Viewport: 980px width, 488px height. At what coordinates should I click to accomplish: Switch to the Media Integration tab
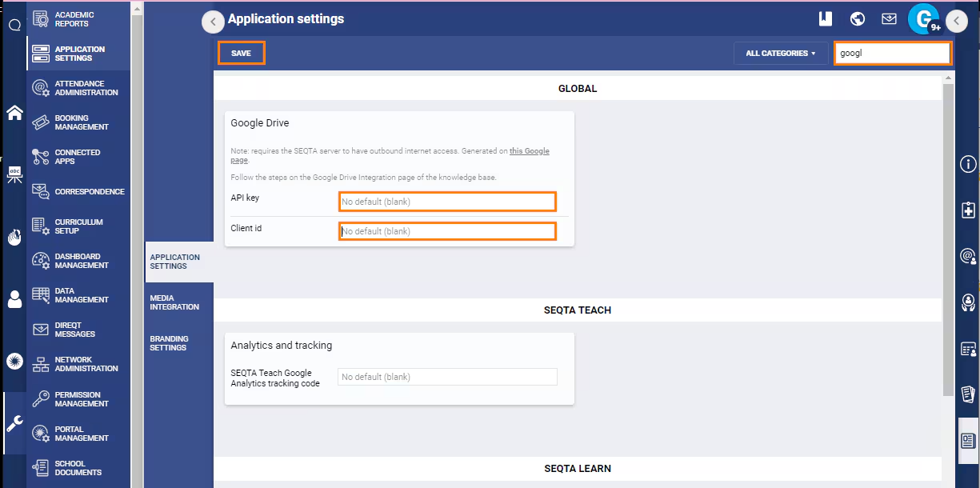179,302
